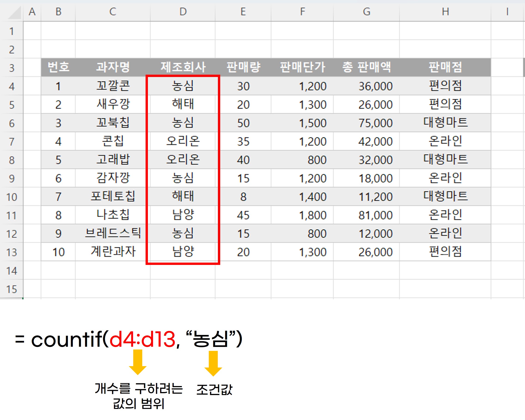The image size is (525, 420).
Task: Select column C header
Action: [x=113, y=12]
